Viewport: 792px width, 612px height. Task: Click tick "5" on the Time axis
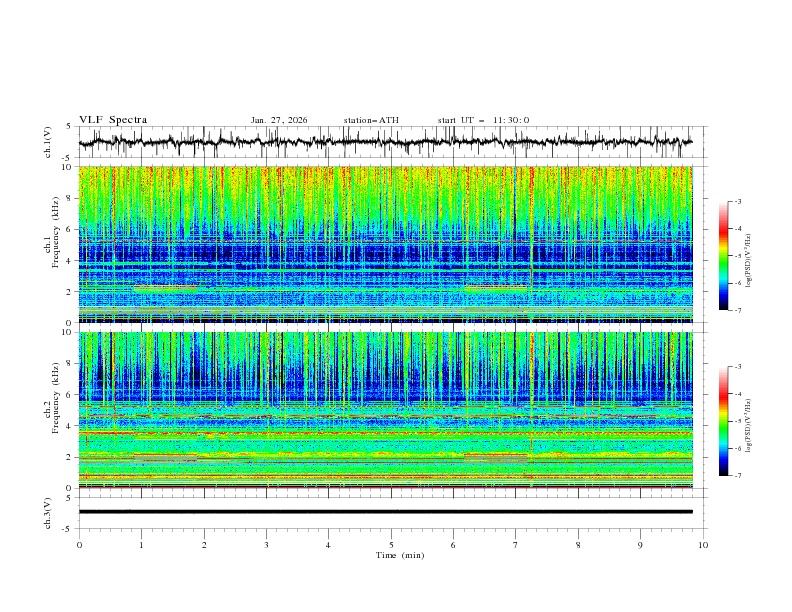[x=391, y=545]
